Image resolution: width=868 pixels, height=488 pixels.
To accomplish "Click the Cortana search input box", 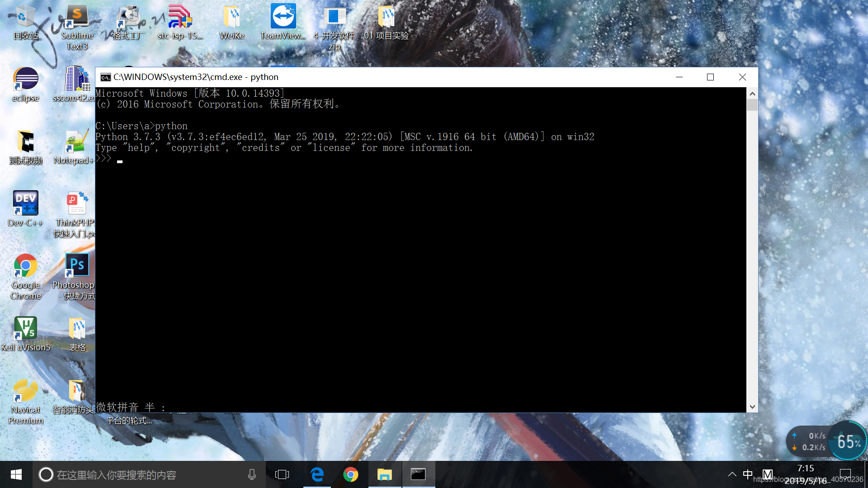I will (x=145, y=474).
